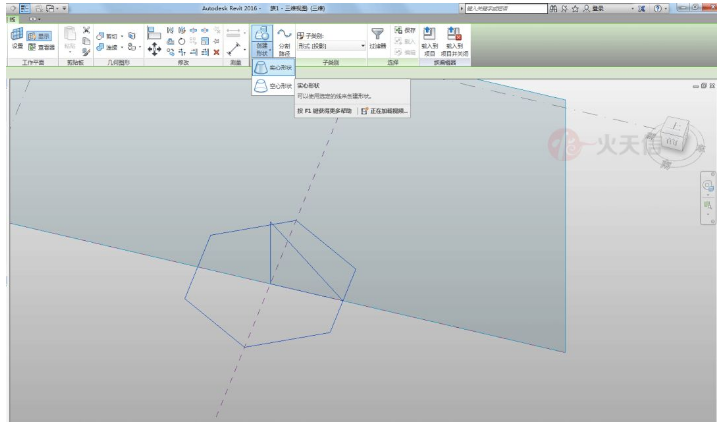Viewport: 723px width, 427px height.
Task: Click the 剪切 cut geometry button
Action: click(x=108, y=35)
